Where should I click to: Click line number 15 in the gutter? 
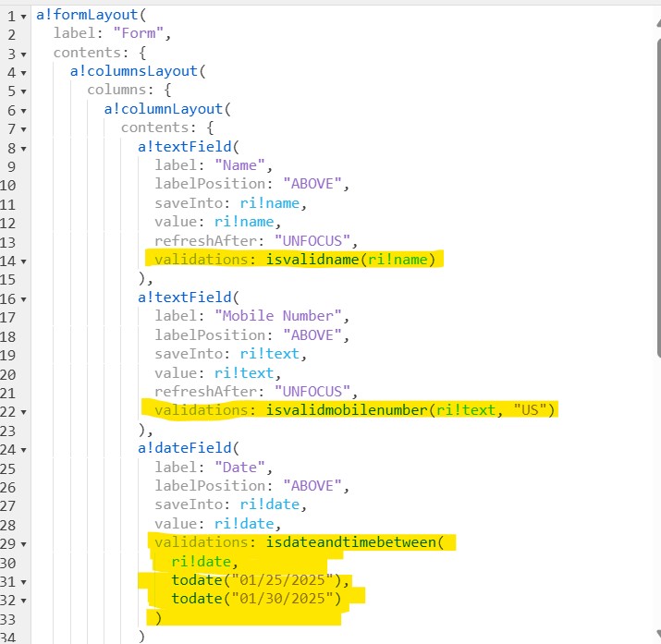pos(8,280)
